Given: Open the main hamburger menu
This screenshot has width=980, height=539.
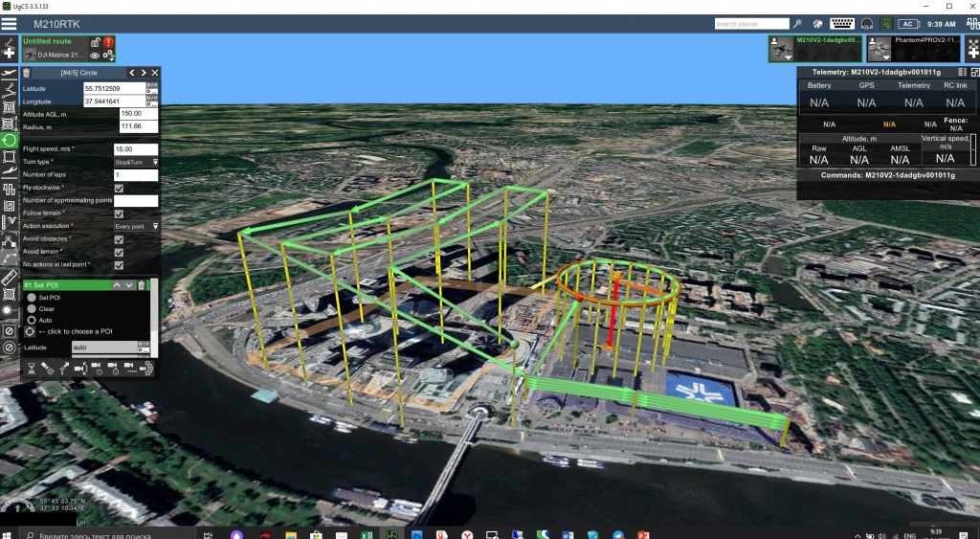Looking at the screenshot, I should pyautogui.click(x=10, y=23).
